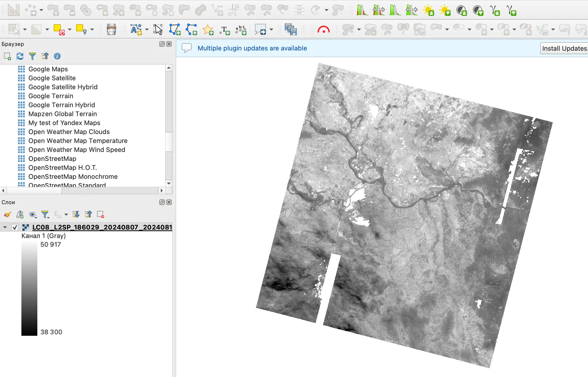This screenshot has width=588, height=377.
Task: Toggle visibility checkbox of LC08_L2SP layer
Action: point(15,227)
